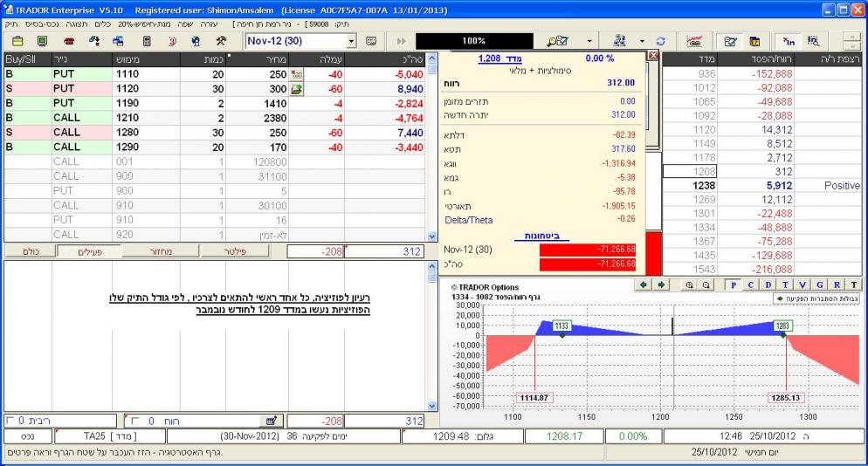Expand the arrow next to search-check icon
Viewport: 868px width, 466px height.
click(x=588, y=41)
